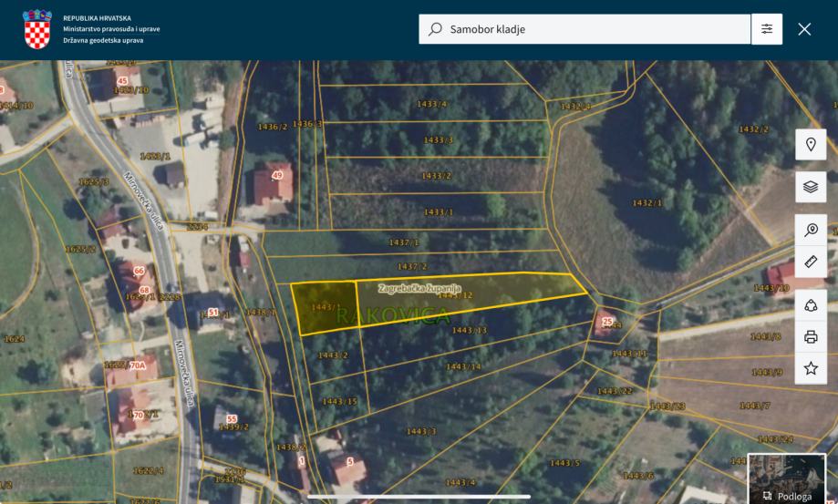Viewport: 838px width, 504px height.
Task: Select parcel 1443/3
Action: pos(421,432)
